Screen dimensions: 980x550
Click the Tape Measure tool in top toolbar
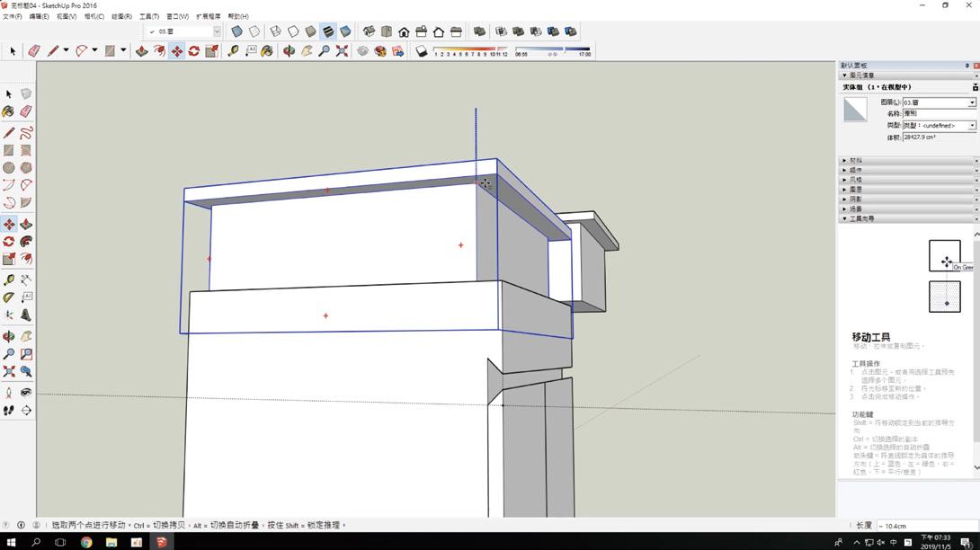pyautogui.click(x=233, y=51)
